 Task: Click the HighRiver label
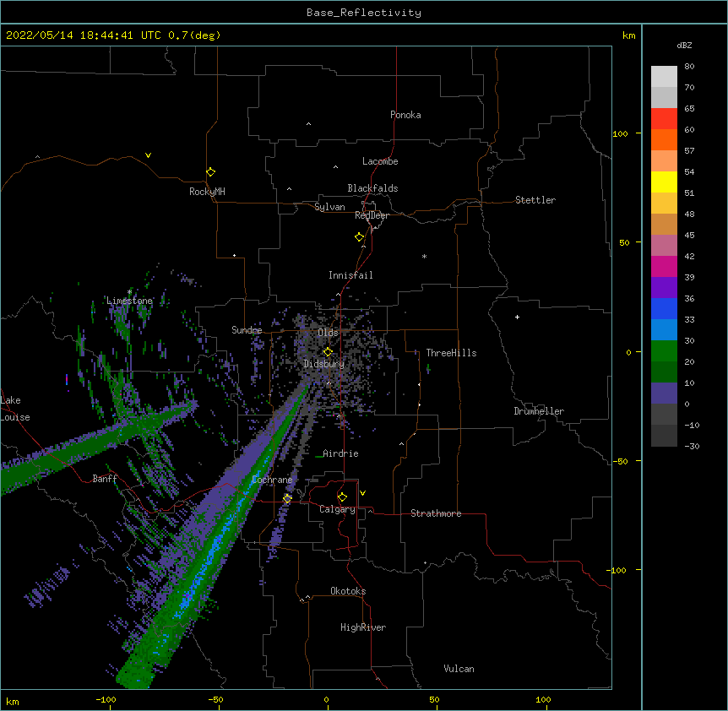363,627
